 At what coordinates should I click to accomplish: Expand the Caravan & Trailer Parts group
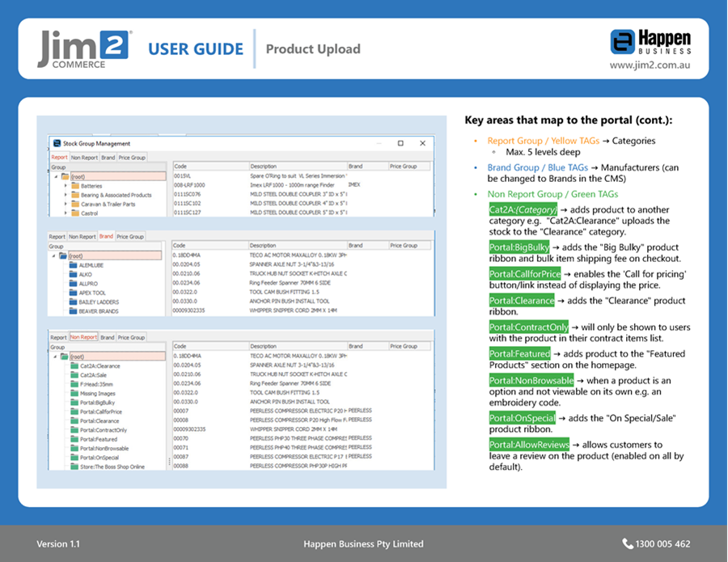66,204
